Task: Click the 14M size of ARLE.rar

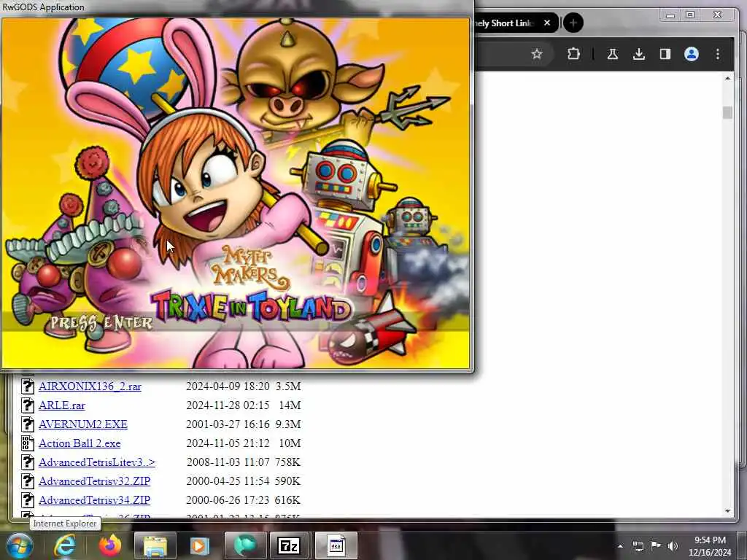Action: click(x=290, y=405)
